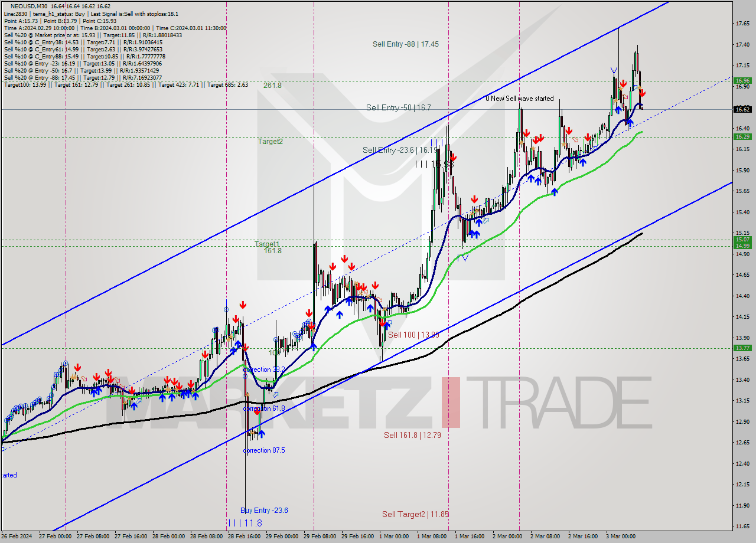
Task: Click the 'Sell %10 @ C_Entry38: 14.53' line
Action: pos(83,42)
